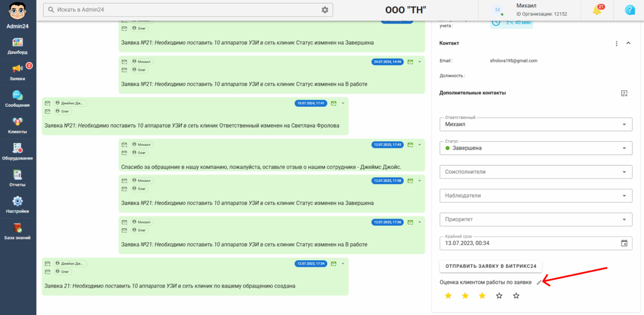This screenshot has height=315, width=644.
Task: Open Настройки in the sidebar
Action: (18, 204)
